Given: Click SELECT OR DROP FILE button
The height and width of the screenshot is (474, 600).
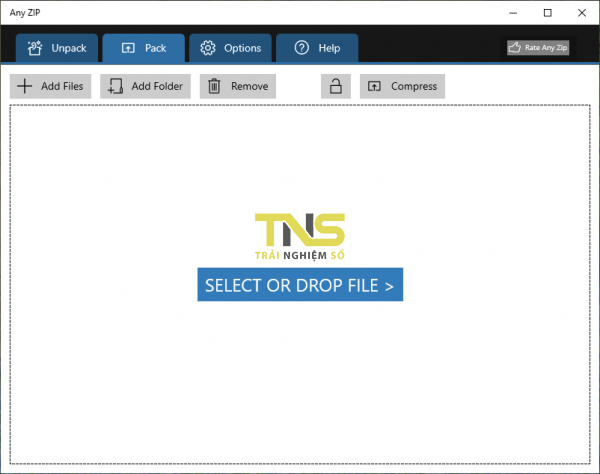Looking at the screenshot, I should (x=300, y=285).
